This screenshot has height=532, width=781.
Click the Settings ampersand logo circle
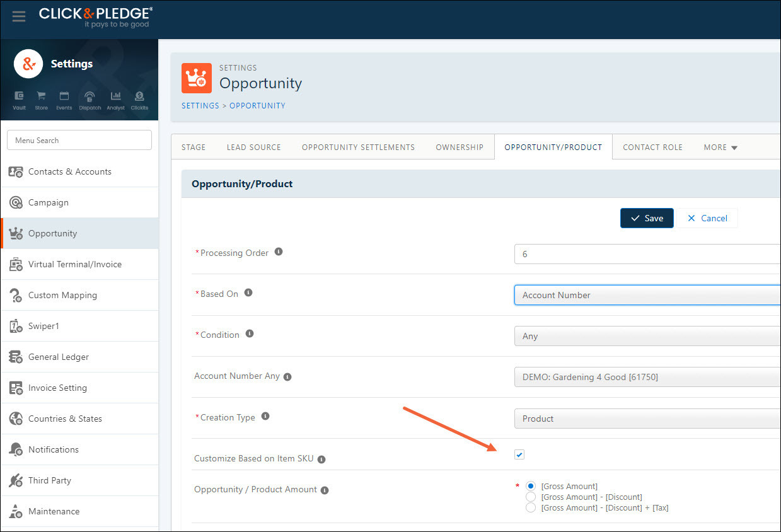pyautogui.click(x=28, y=64)
